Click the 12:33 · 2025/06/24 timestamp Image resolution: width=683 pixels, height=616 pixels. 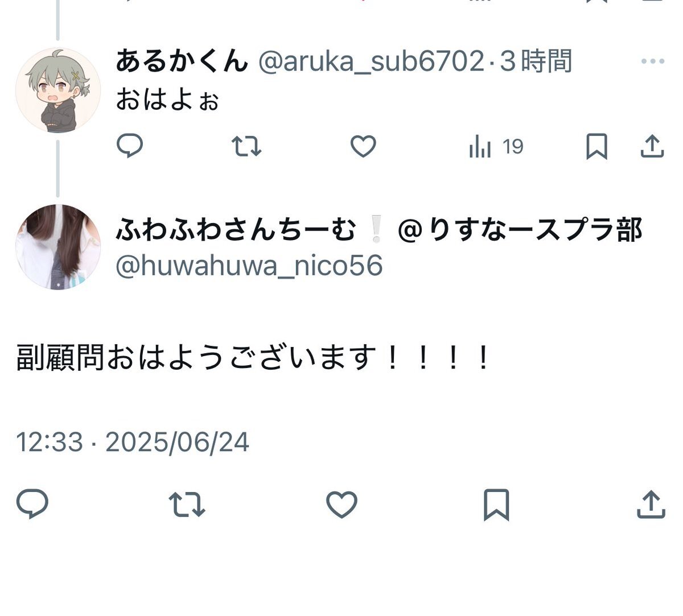click(x=133, y=442)
